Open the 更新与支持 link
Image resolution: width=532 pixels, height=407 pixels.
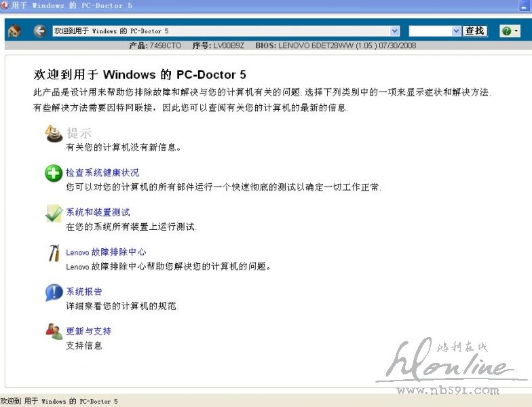tap(88, 331)
